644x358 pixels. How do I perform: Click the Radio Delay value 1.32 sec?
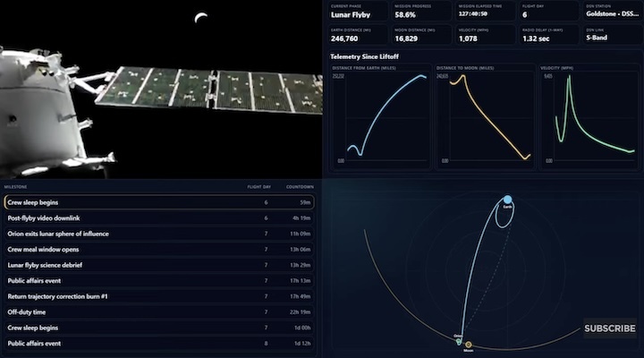tap(536, 38)
